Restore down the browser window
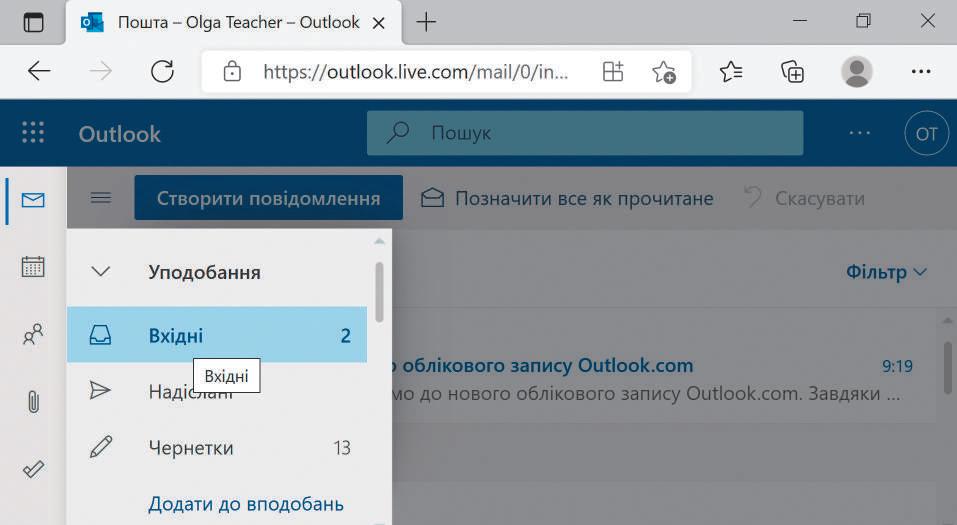The image size is (957, 525). coord(863,21)
